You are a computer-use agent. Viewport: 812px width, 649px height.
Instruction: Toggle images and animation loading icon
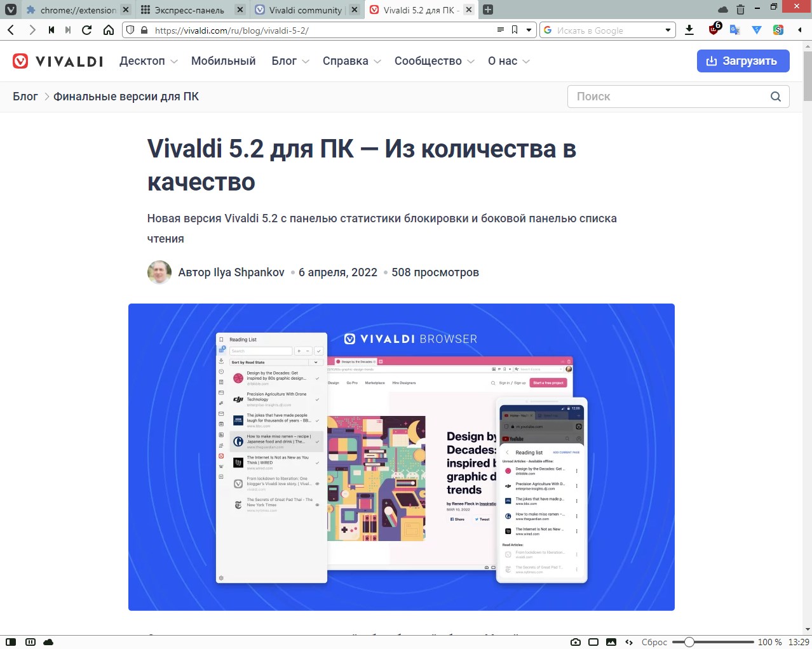pyautogui.click(x=611, y=642)
